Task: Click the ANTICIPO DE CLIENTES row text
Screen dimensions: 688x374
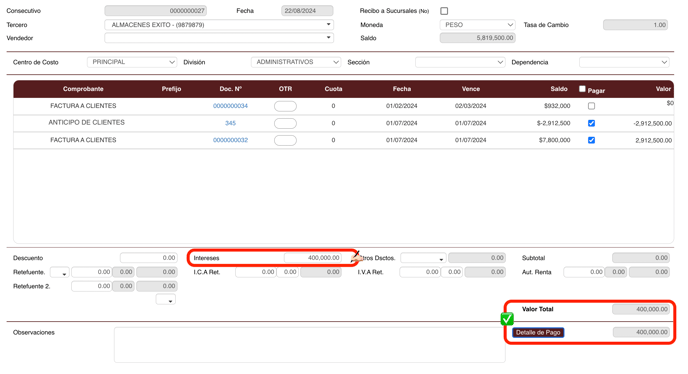Action: [86, 122]
